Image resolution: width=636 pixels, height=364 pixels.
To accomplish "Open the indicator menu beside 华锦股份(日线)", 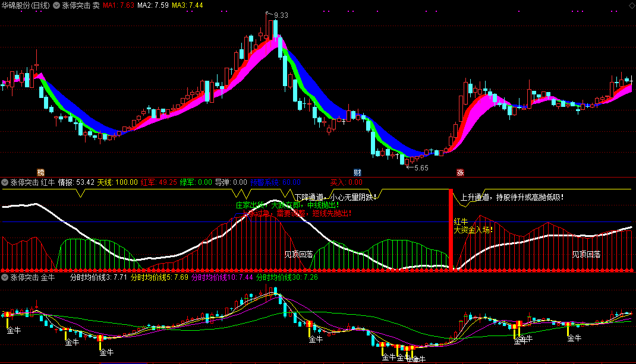I will click(x=57, y=6).
